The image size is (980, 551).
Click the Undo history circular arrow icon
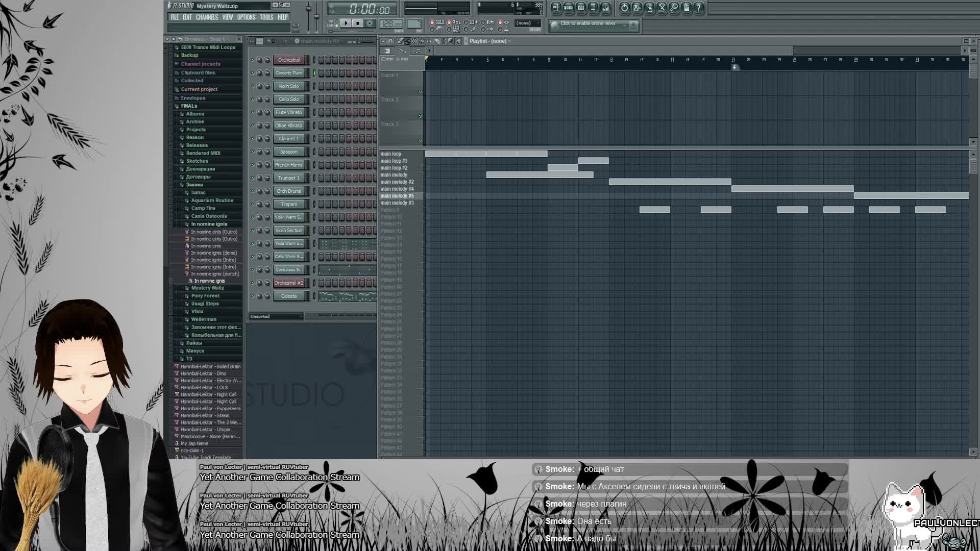pos(624,8)
